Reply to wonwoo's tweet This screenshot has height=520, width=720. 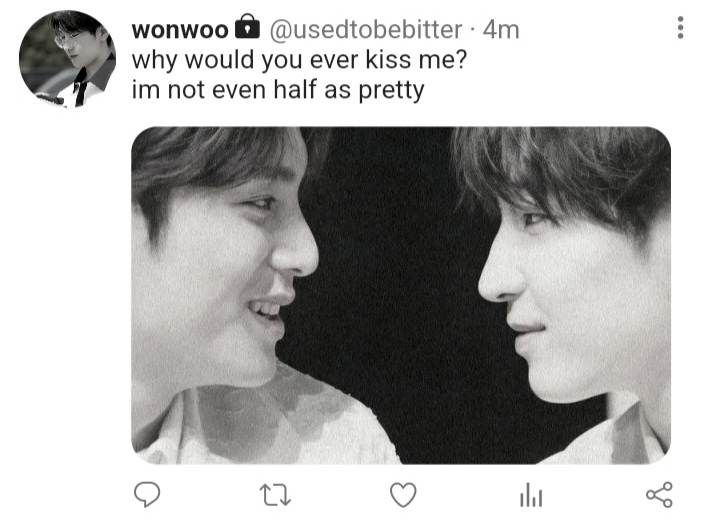(x=147, y=493)
